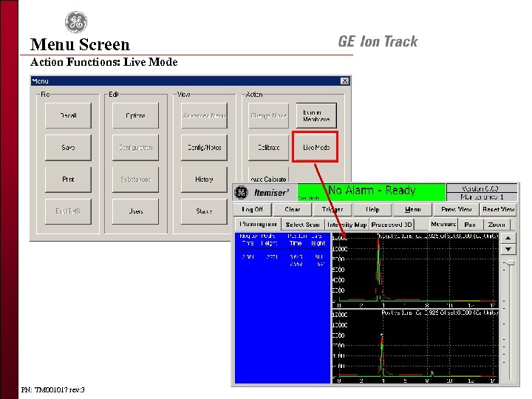Click the down arrow beside the plasmagram
This screenshot has height=399, width=532.
[x=508, y=249]
